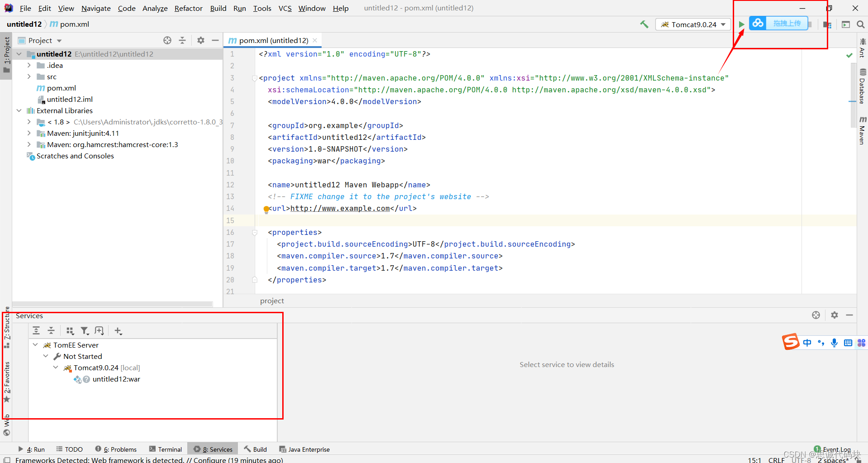Open the Terminal tool window tab

pos(166,449)
